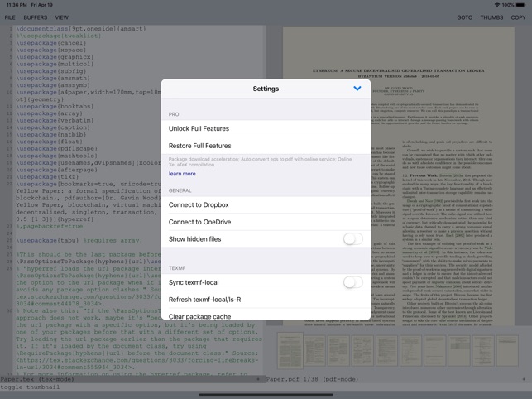Collapse Settings with the blue chevron
The height and width of the screenshot is (399, 532).
pos(357,89)
